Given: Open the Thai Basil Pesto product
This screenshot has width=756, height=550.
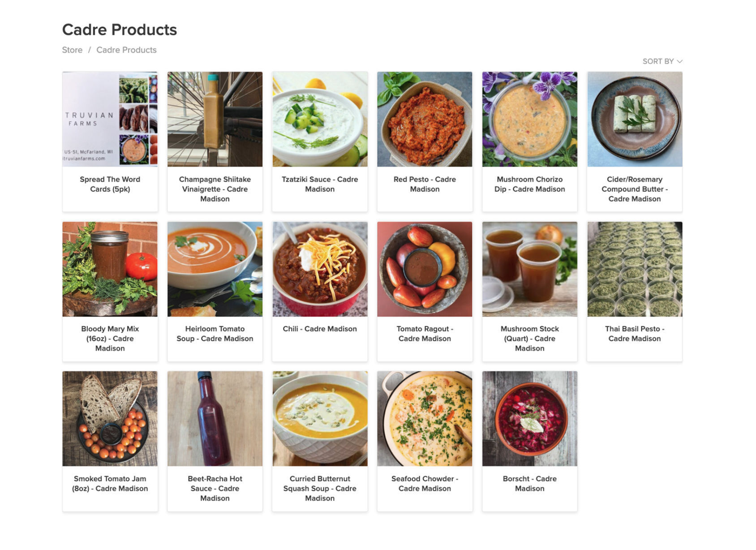Looking at the screenshot, I should (x=634, y=334).
